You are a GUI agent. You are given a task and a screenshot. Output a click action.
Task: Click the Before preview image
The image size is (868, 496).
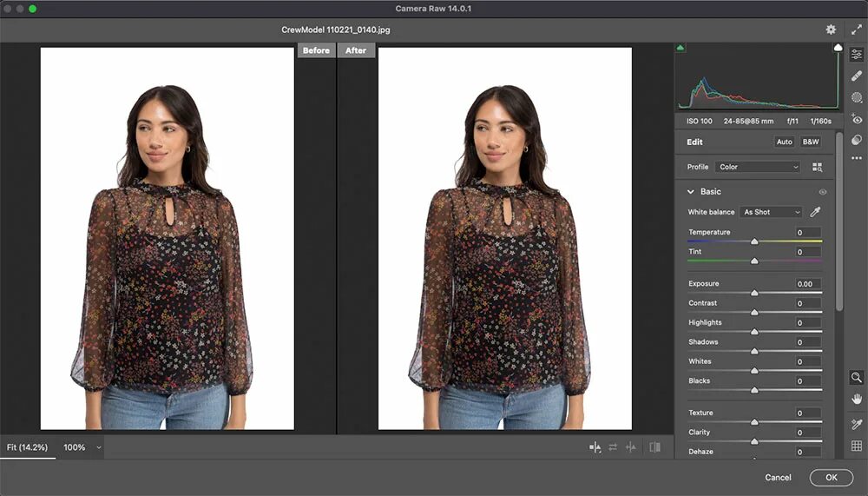(168, 238)
